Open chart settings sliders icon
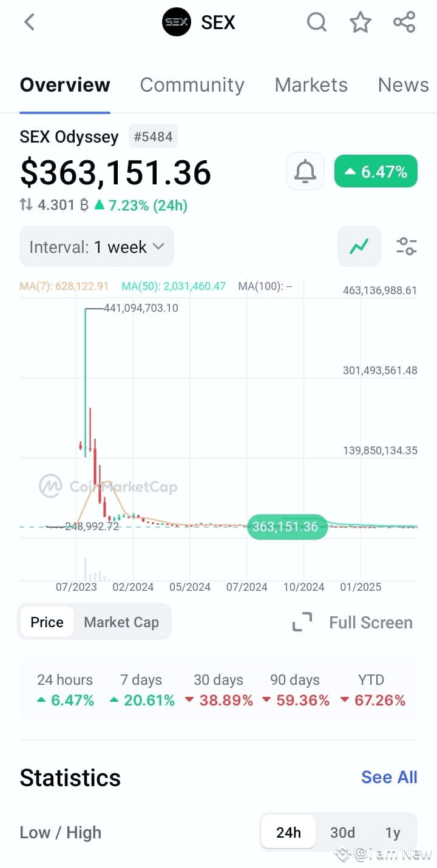The image size is (437, 868). [405, 246]
